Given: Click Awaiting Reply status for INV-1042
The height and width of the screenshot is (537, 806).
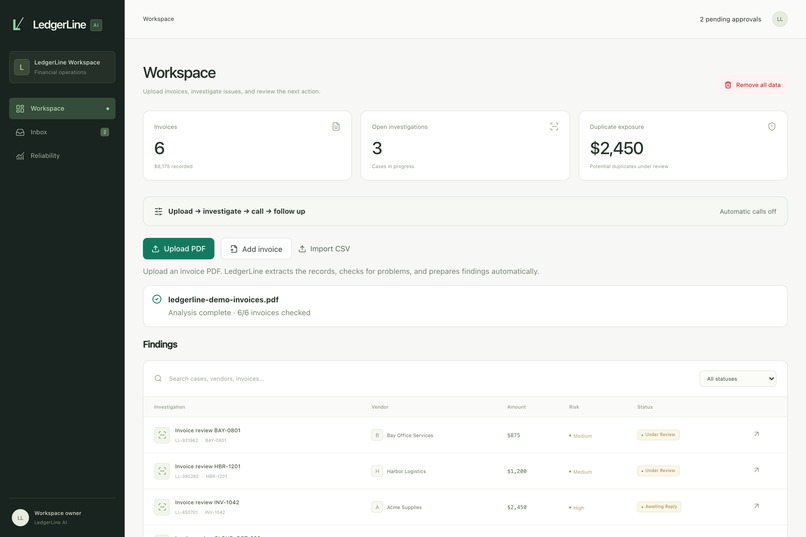Looking at the screenshot, I should (x=659, y=507).
